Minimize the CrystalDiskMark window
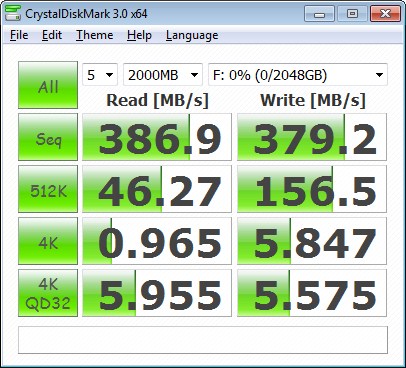This screenshot has height=368, width=406. (x=319, y=14)
